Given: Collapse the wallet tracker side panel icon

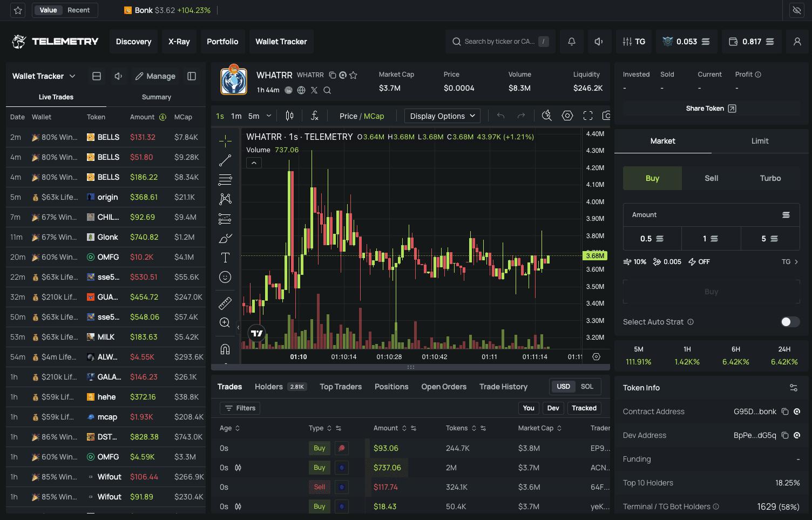Looking at the screenshot, I should (x=192, y=76).
